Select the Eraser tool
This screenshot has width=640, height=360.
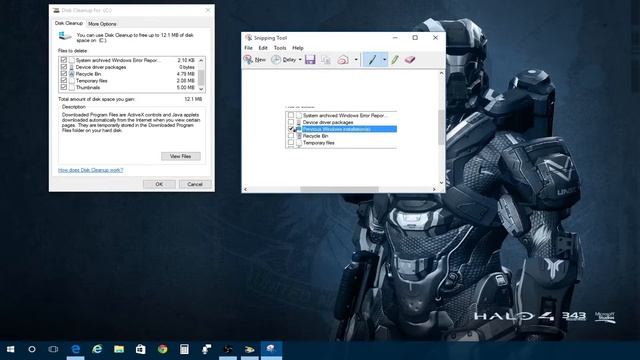pos(410,60)
